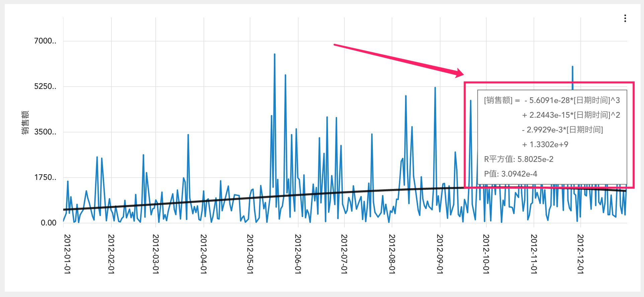This screenshot has height=297, width=644.
Task: Click the 5250.. y-axis tick label
Action: click(45, 87)
